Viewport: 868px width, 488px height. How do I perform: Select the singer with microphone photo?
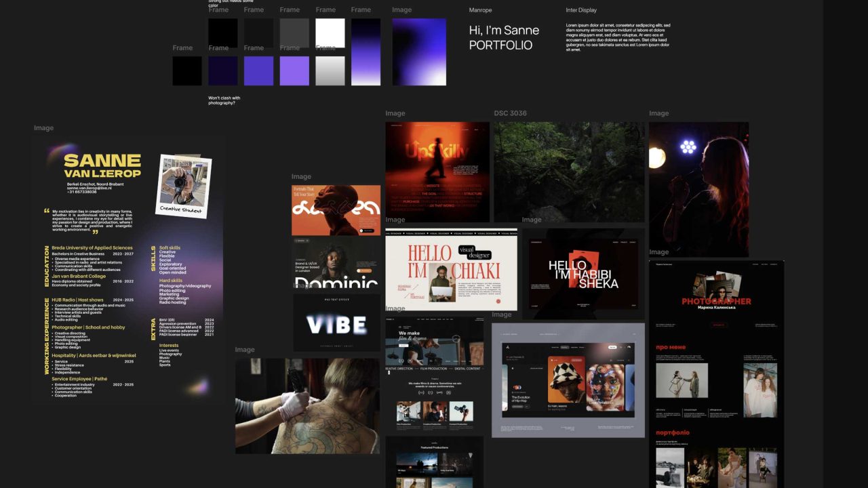(x=698, y=189)
